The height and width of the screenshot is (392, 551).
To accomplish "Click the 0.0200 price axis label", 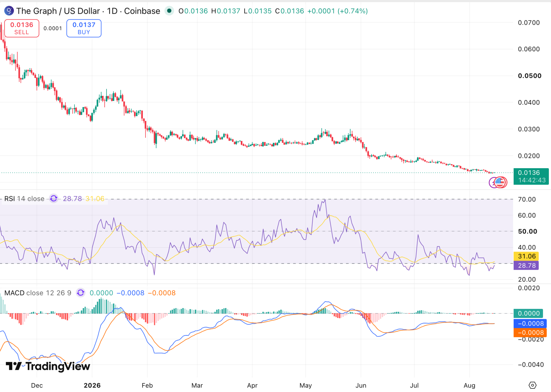I will click(x=529, y=156).
